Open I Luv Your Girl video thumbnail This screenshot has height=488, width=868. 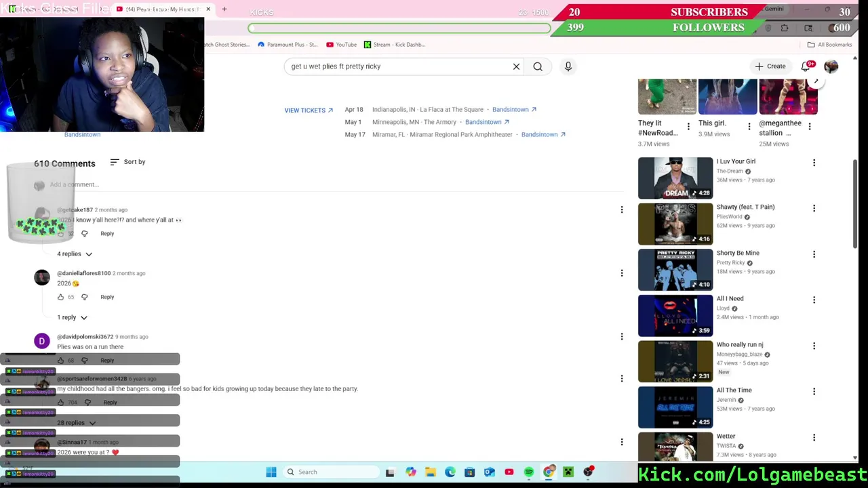[675, 178]
